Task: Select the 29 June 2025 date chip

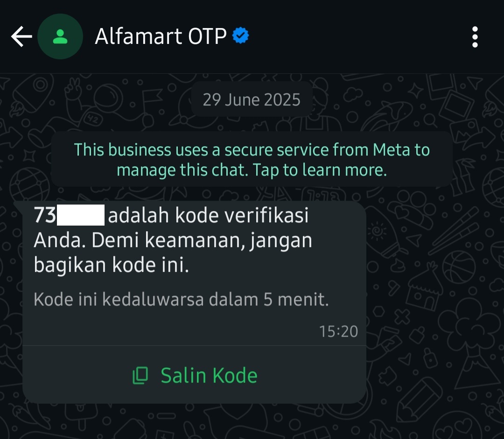Action: coord(252,99)
